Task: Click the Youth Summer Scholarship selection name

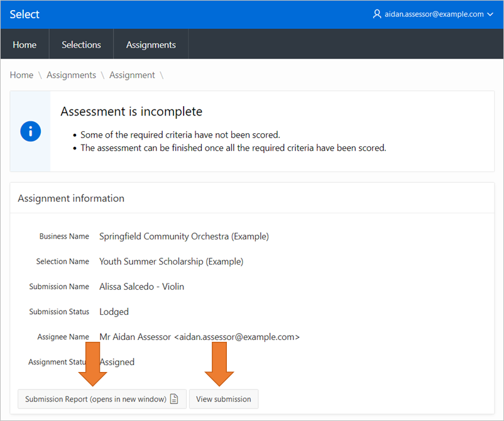Action: click(171, 261)
